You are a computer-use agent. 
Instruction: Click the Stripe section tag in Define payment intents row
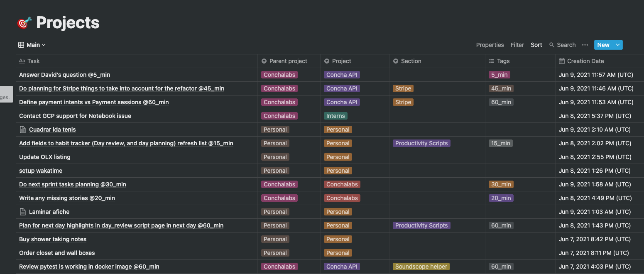tap(403, 102)
